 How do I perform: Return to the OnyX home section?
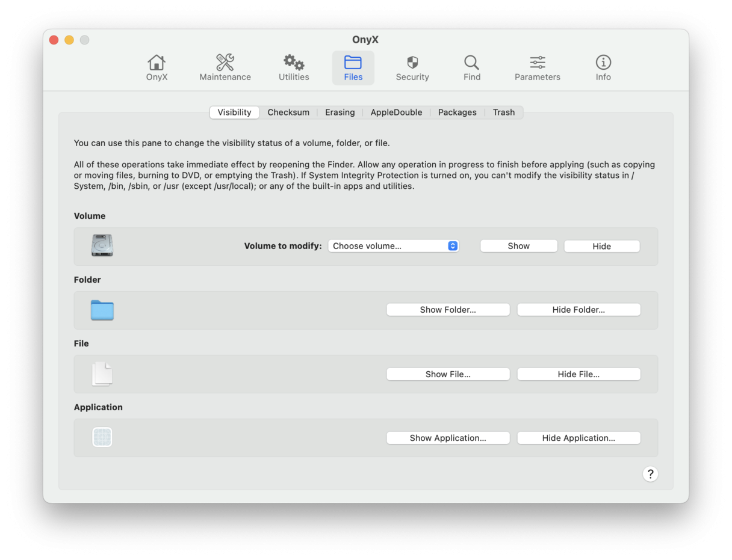point(156,66)
